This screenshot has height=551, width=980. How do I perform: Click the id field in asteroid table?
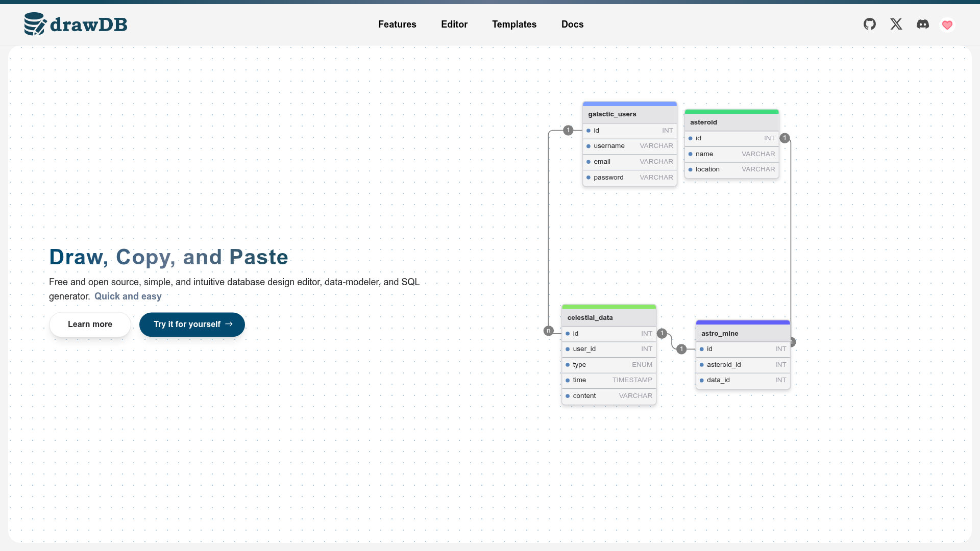click(x=731, y=138)
